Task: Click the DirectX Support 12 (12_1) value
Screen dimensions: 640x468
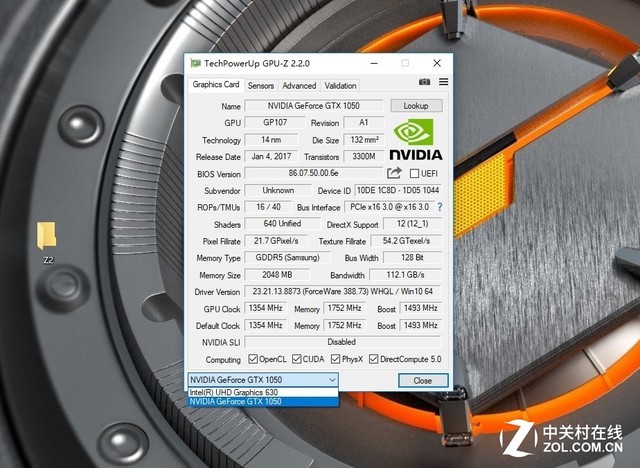Action: (412, 224)
